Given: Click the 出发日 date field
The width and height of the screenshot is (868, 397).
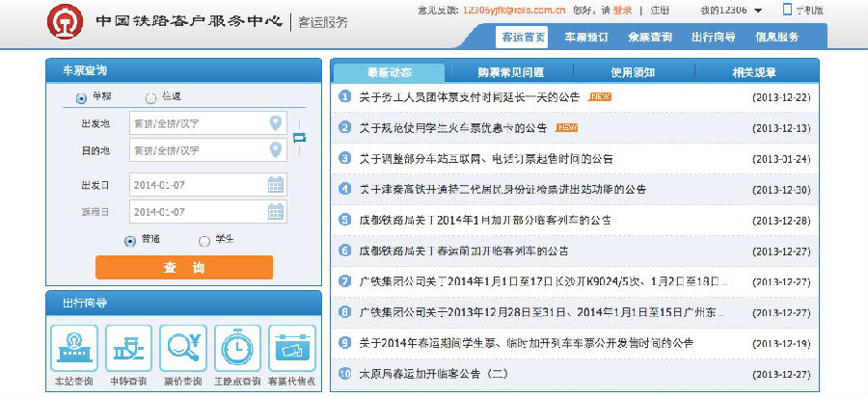Looking at the screenshot, I should [x=208, y=185].
